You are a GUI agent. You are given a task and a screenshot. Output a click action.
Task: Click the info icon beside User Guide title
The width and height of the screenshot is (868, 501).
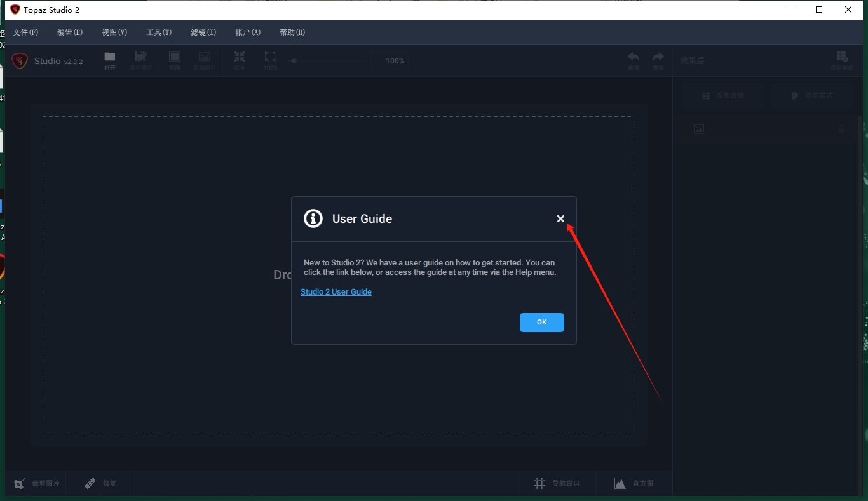point(313,218)
